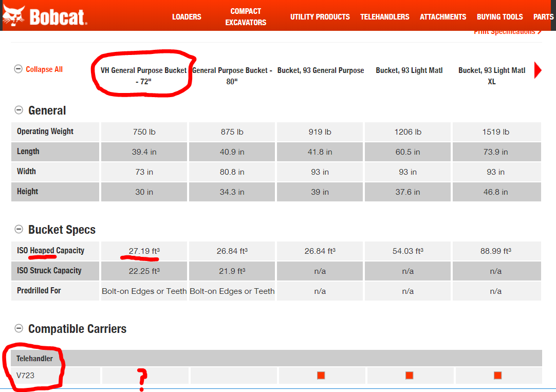The height and width of the screenshot is (392, 556).
Task: Select Bucket, 93 General Purpose column header
Action: click(321, 70)
